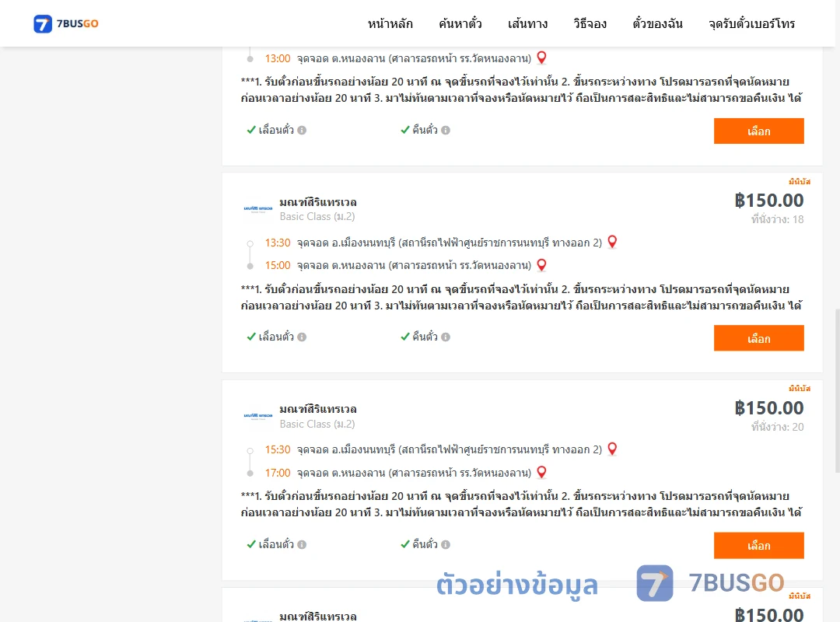
Task: Click the map pin beside 13:00 arrival stop
Action: [x=541, y=58]
